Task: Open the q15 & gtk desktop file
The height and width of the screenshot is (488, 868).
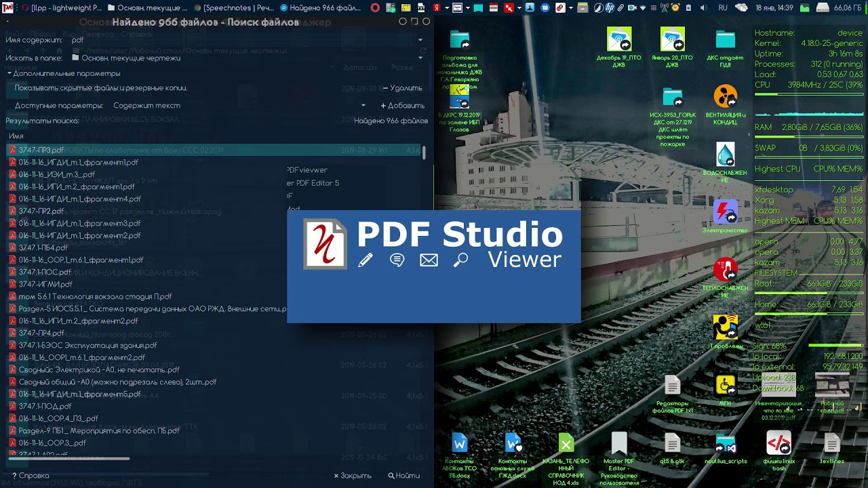Action: click(x=672, y=443)
